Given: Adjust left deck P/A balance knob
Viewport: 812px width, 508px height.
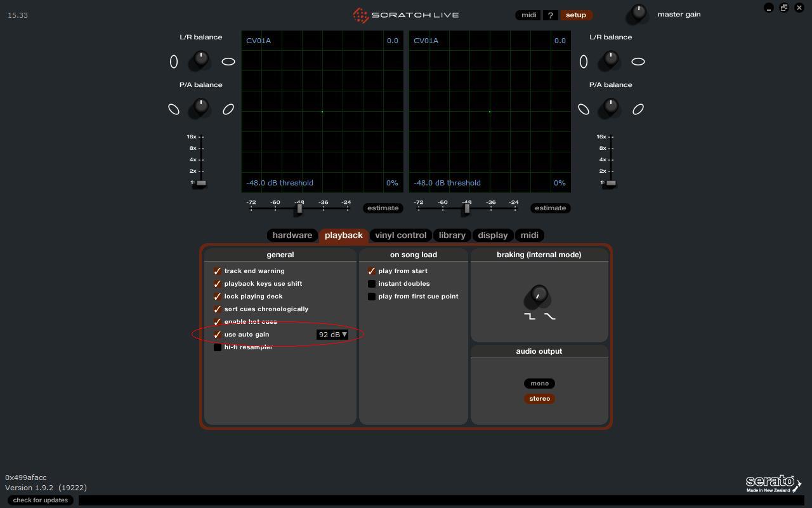Looking at the screenshot, I should [200, 108].
